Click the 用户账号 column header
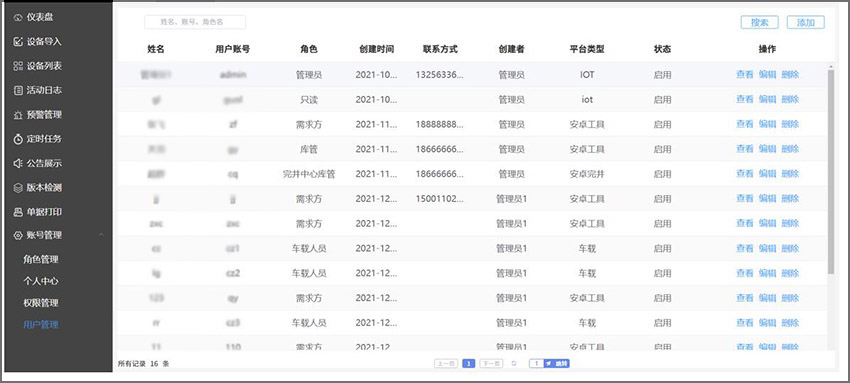The width and height of the screenshot is (850, 383). [233, 49]
